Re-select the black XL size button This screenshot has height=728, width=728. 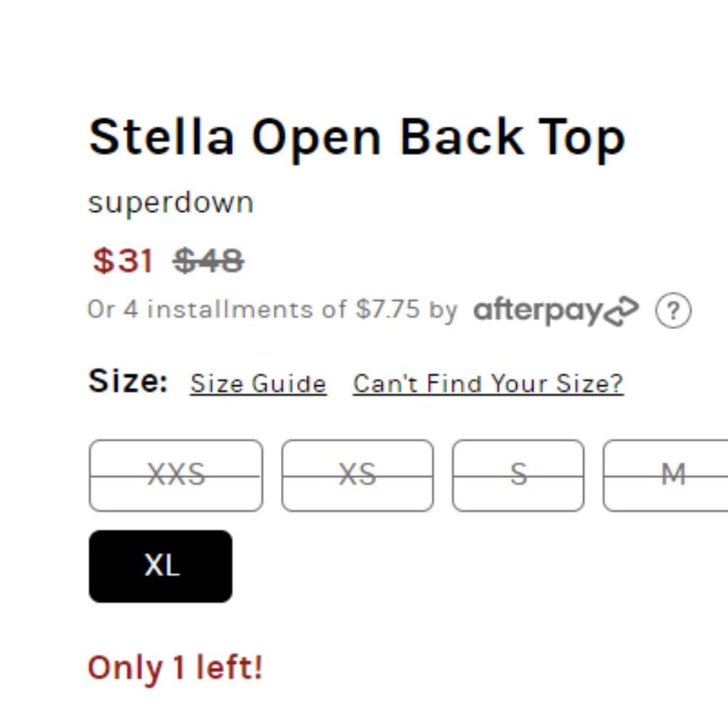pos(160,566)
